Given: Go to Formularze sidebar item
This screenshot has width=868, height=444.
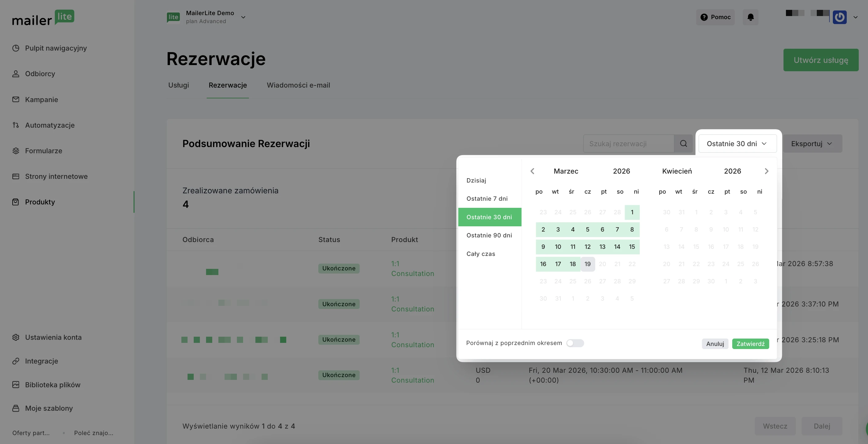Looking at the screenshot, I should coord(43,151).
